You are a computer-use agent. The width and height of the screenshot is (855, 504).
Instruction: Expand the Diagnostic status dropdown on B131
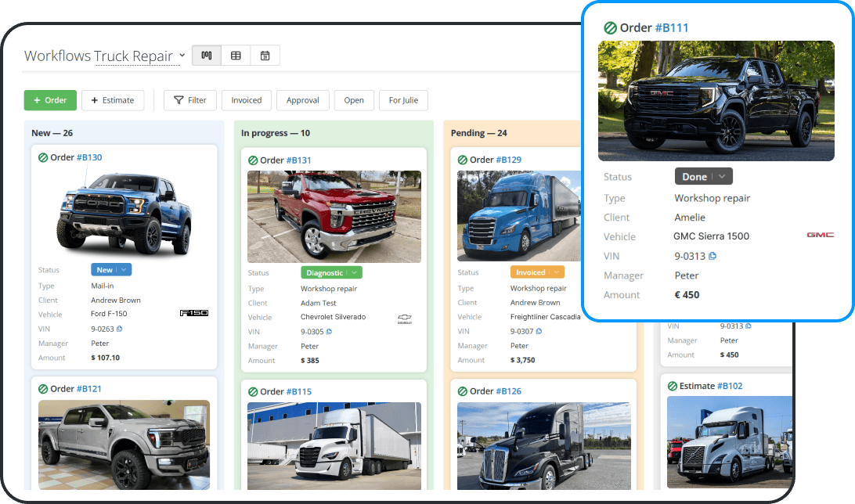[x=354, y=273]
